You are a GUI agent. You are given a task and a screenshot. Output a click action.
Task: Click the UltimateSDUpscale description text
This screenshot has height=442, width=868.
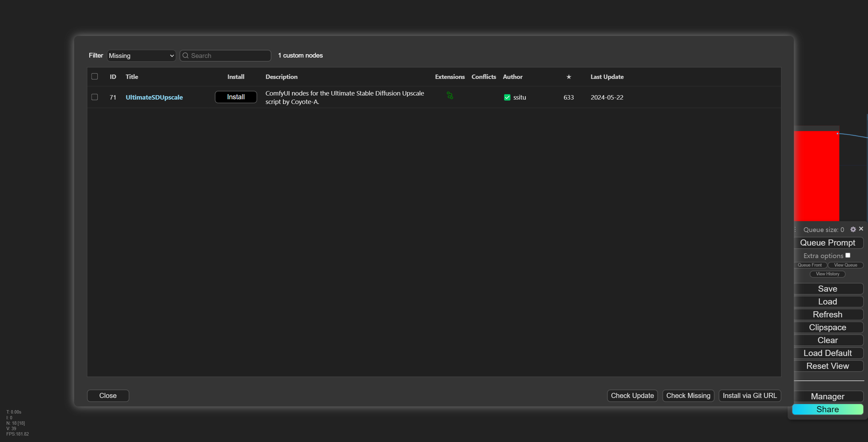point(344,98)
